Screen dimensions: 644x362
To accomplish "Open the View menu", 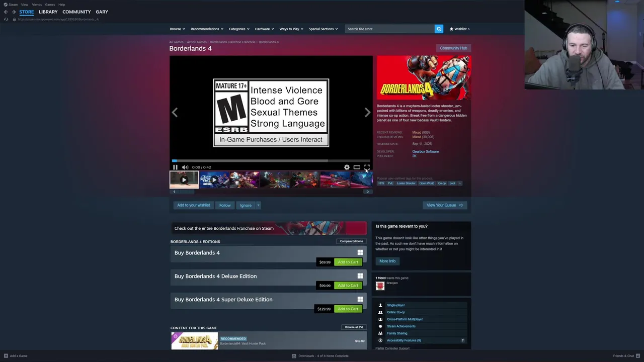I will click(24, 5).
